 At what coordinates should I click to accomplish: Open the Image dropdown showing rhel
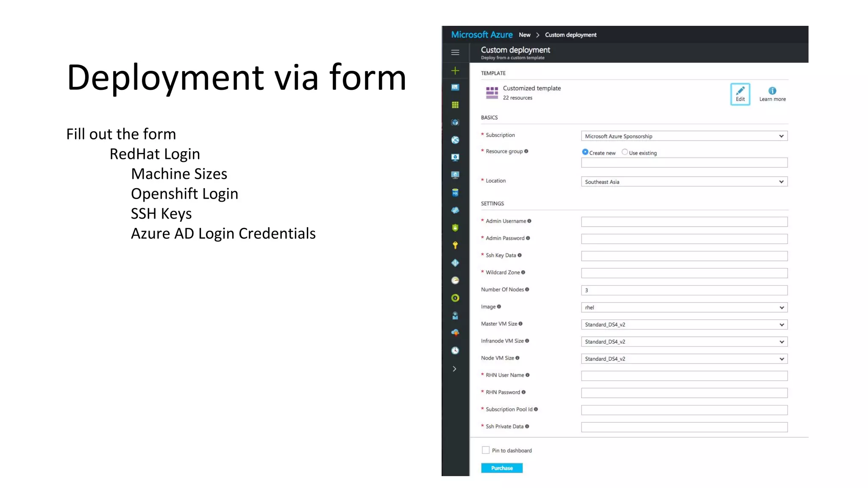pyautogui.click(x=684, y=308)
